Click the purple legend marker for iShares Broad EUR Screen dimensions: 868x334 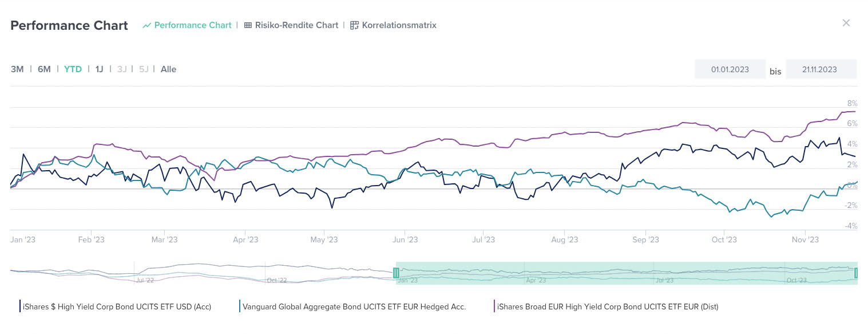pyautogui.click(x=494, y=307)
